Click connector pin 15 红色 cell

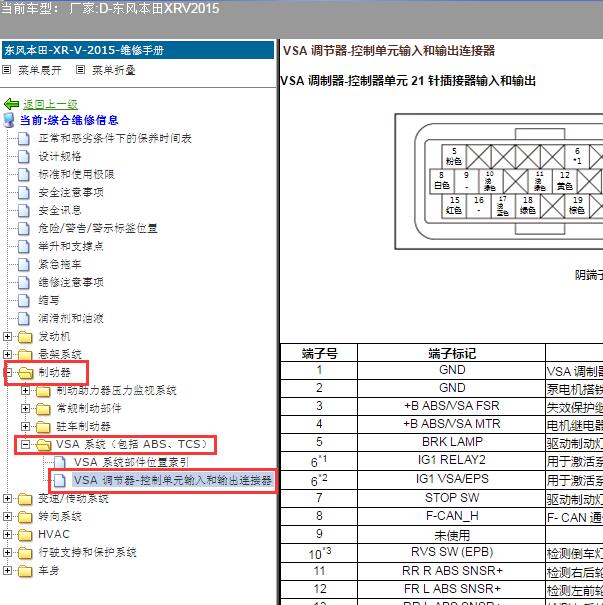pos(454,205)
